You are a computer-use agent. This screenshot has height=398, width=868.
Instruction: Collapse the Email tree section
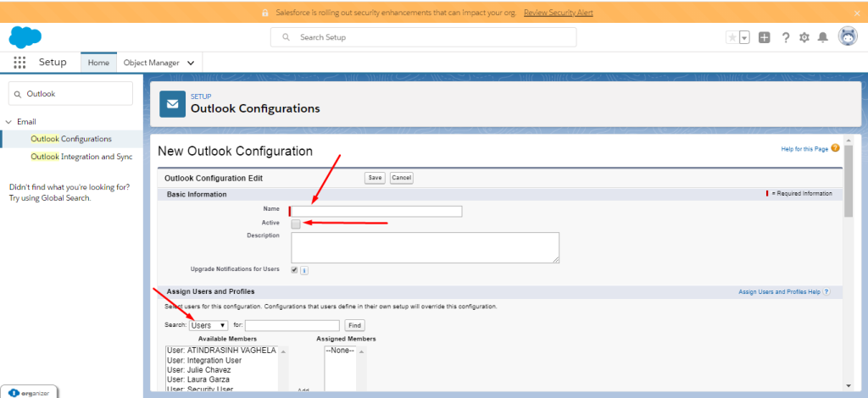8,122
